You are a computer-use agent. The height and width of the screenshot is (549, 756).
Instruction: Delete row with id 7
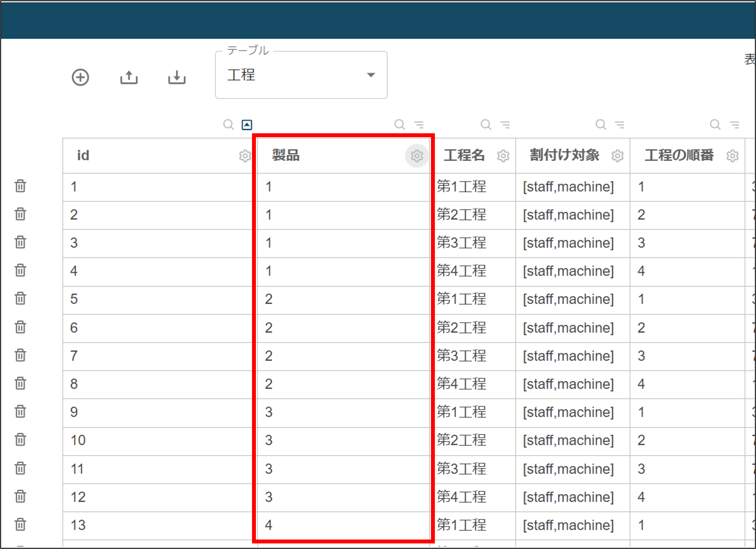coord(20,355)
